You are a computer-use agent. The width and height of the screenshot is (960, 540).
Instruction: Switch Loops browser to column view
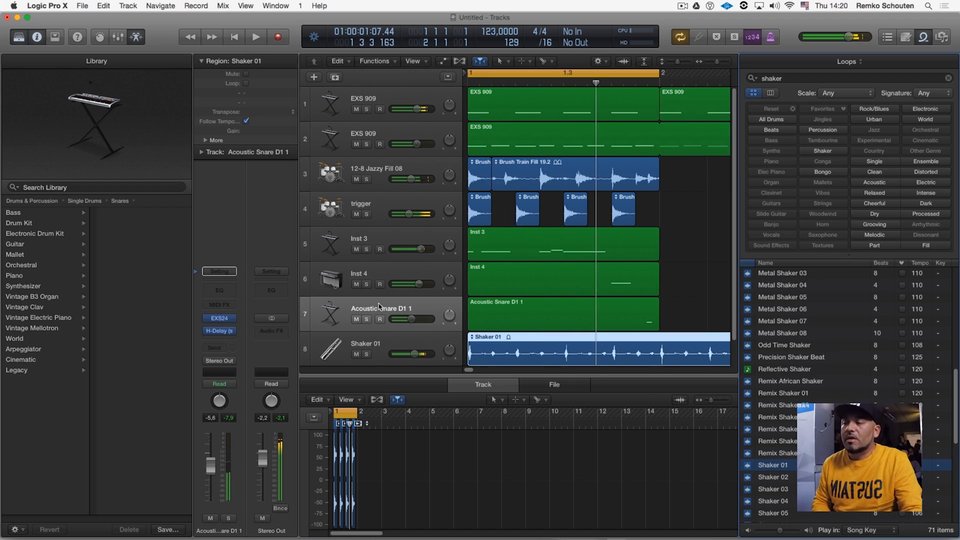click(x=770, y=93)
